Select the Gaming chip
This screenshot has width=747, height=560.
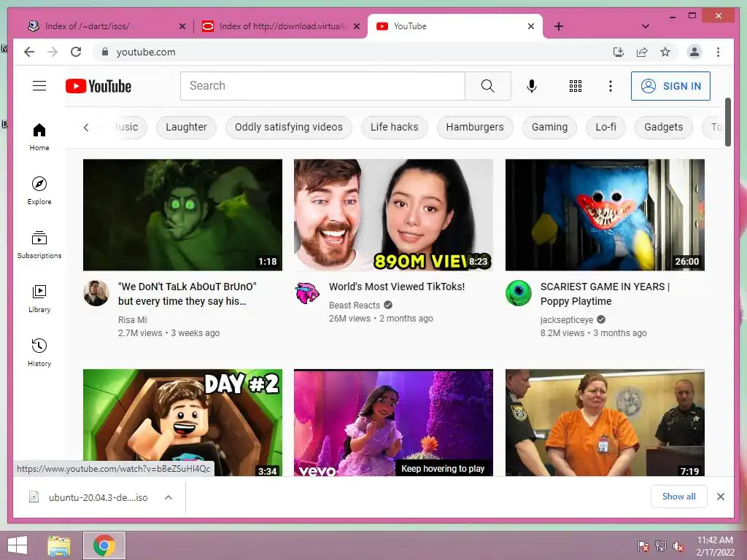tap(550, 127)
